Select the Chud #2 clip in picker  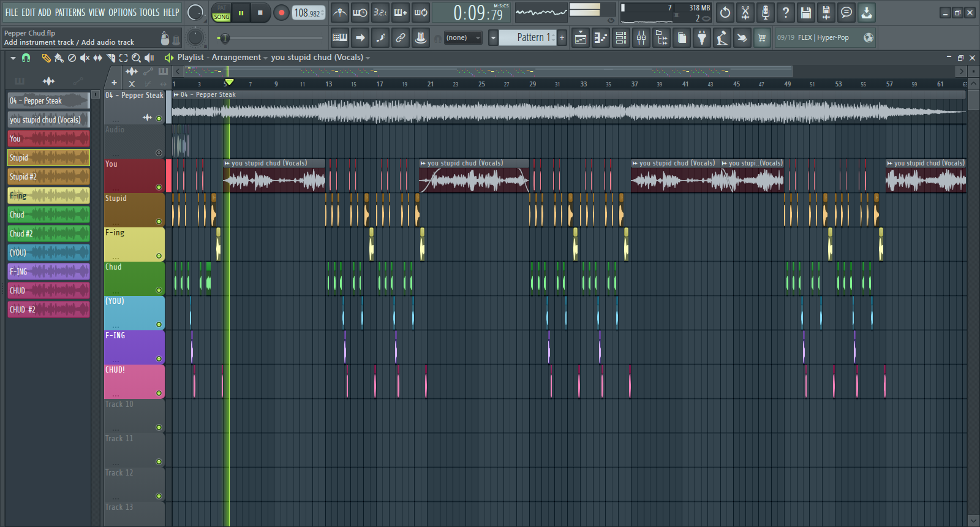48,233
